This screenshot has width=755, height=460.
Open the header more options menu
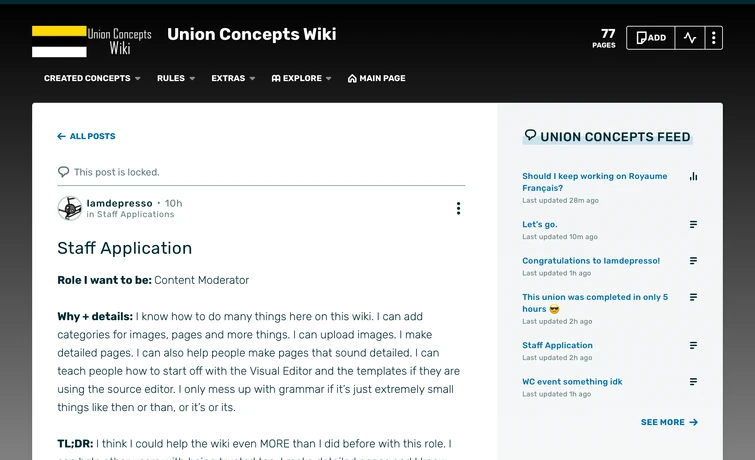pos(713,38)
